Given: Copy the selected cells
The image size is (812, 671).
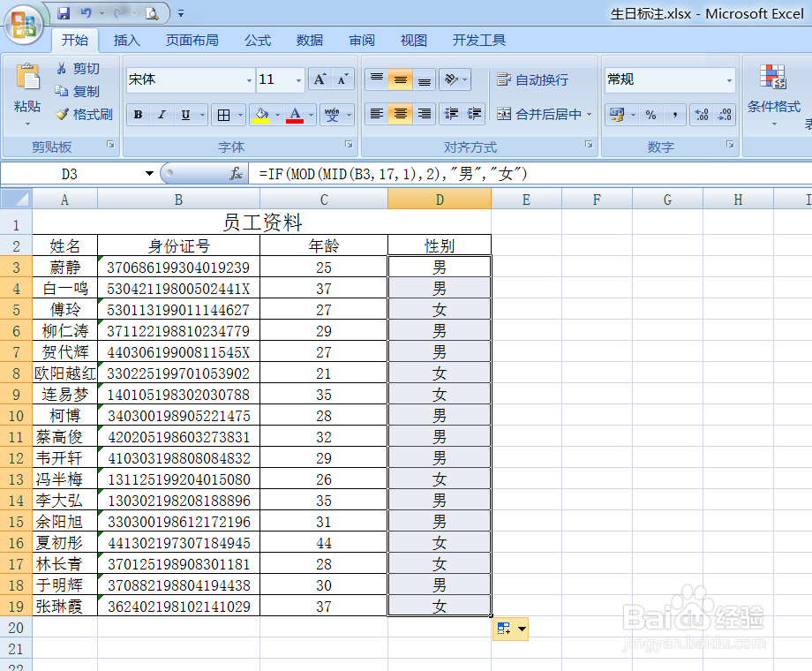Looking at the screenshot, I should pyautogui.click(x=78, y=91).
